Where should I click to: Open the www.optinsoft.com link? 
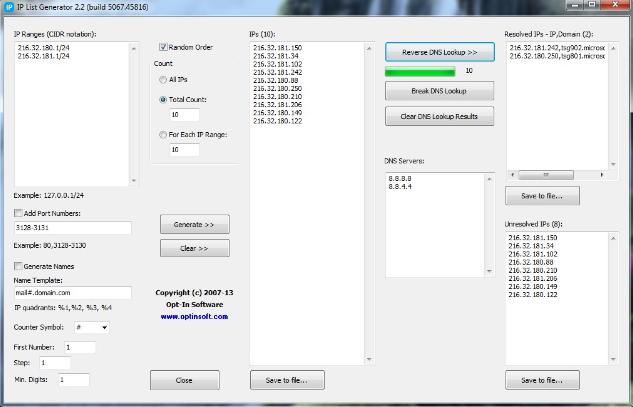point(194,317)
